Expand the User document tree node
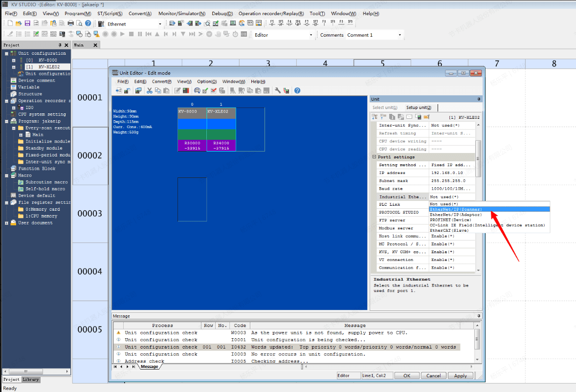This screenshot has width=576, height=392. pos(7,223)
